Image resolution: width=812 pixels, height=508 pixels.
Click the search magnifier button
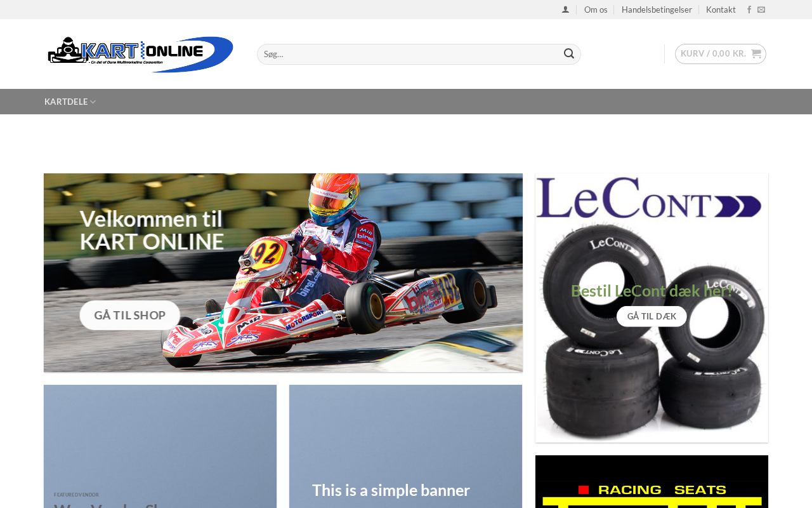point(569,54)
